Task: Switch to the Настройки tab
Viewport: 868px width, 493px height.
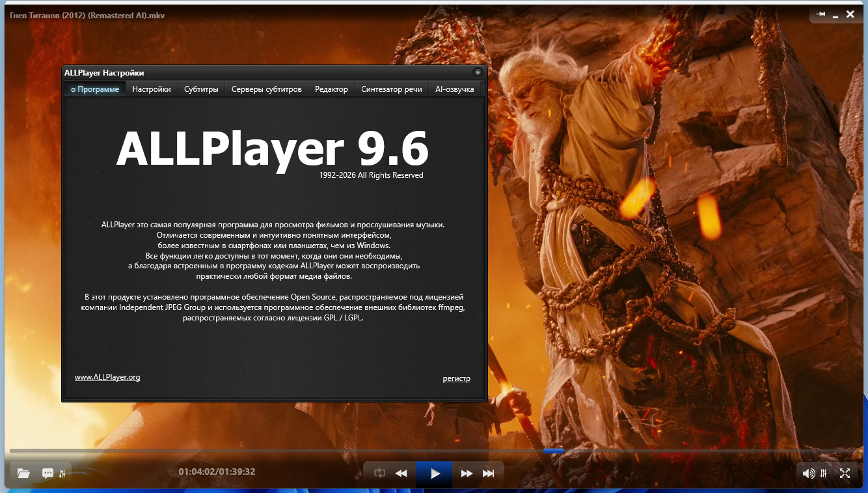Action: pyautogui.click(x=152, y=89)
